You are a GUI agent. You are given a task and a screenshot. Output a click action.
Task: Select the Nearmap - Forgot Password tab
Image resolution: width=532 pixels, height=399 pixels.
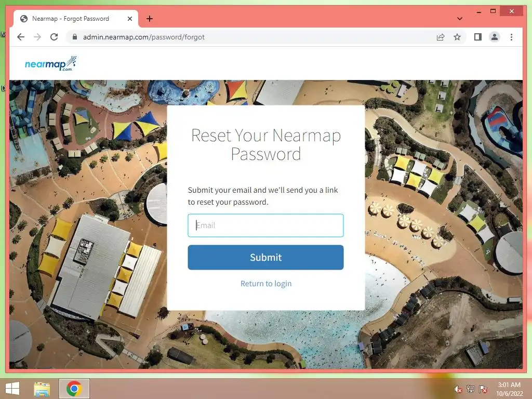coord(76,19)
